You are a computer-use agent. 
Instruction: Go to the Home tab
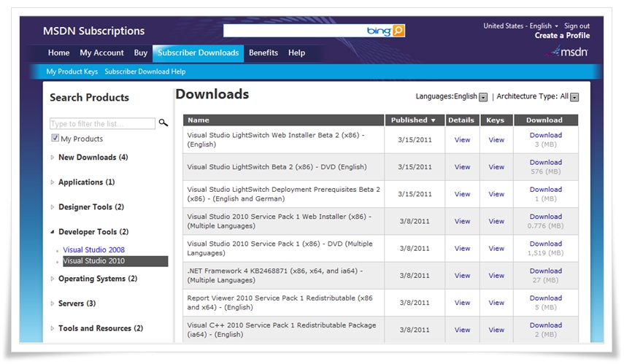point(59,53)
